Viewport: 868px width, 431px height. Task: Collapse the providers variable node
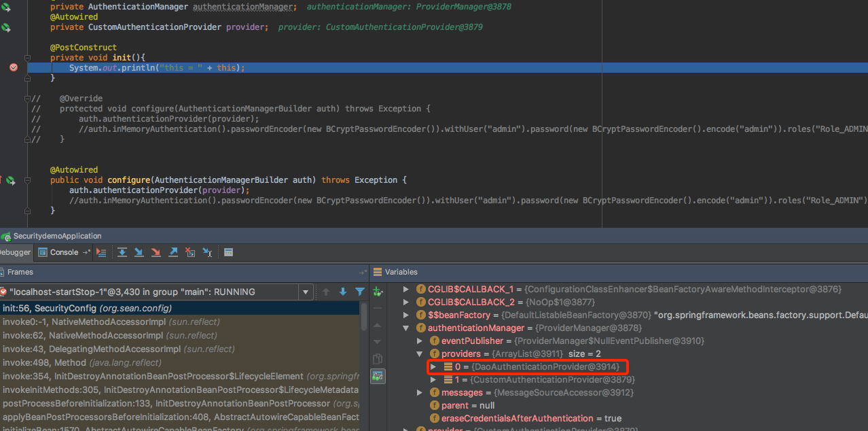tap(419, 354)
